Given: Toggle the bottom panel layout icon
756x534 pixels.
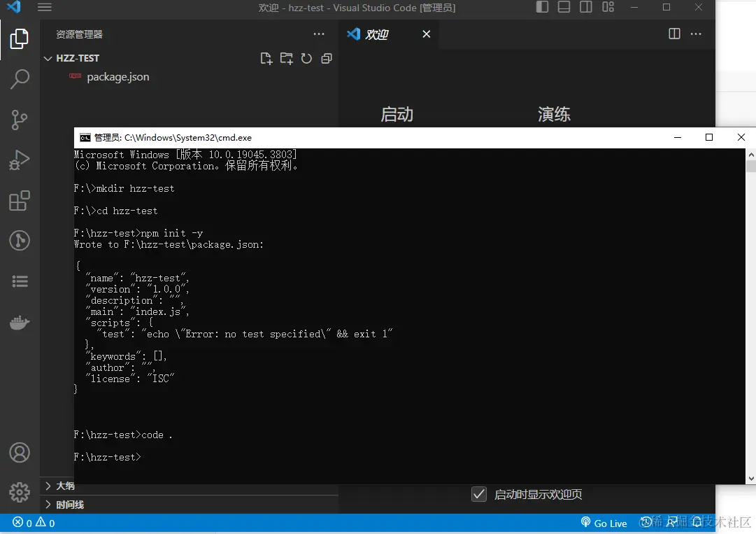Looking at the screenshot, I should [564, 7].
